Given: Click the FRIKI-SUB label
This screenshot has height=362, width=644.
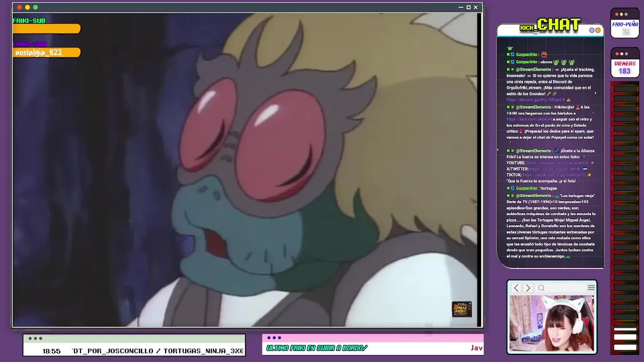Looking at the screenshot, I should (x=29, y=21).
